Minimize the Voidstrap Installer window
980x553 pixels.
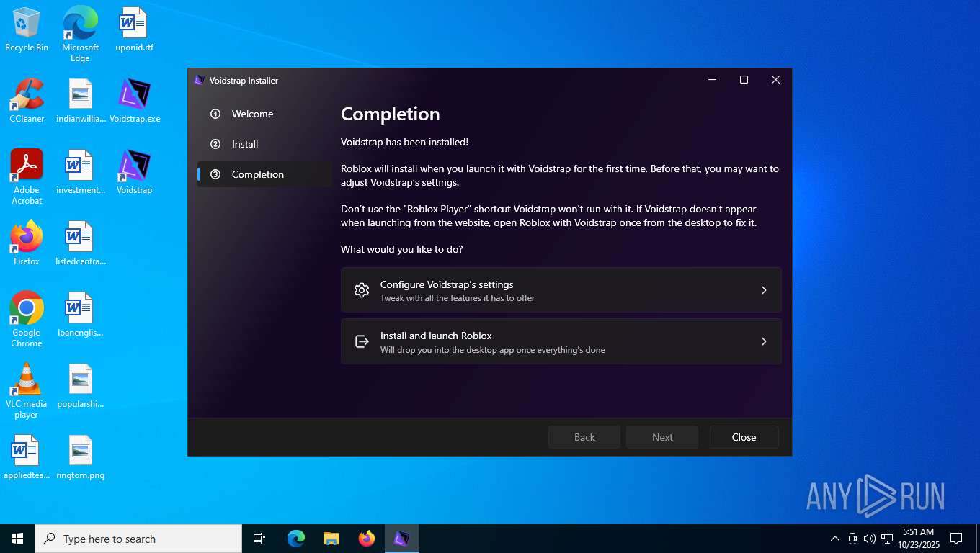tap(712, 80)
